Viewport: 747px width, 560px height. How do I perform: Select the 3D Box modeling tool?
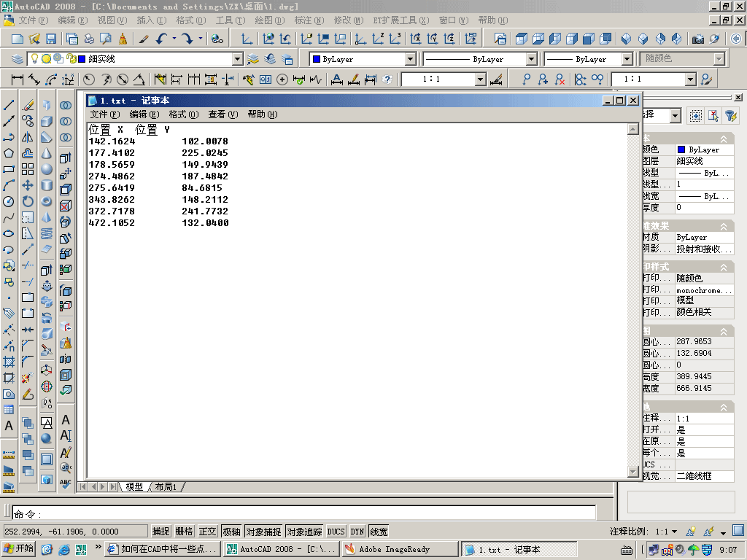pos(47,122)
